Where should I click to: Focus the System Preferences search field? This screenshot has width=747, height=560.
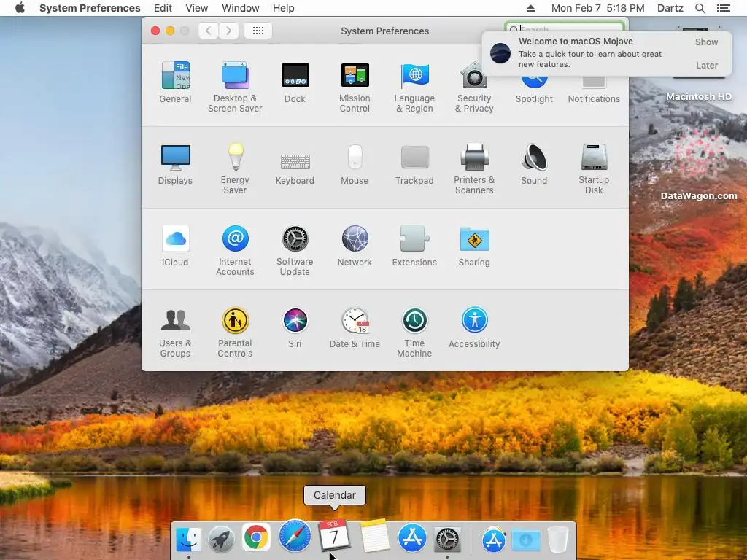click(x=564, y=28)
